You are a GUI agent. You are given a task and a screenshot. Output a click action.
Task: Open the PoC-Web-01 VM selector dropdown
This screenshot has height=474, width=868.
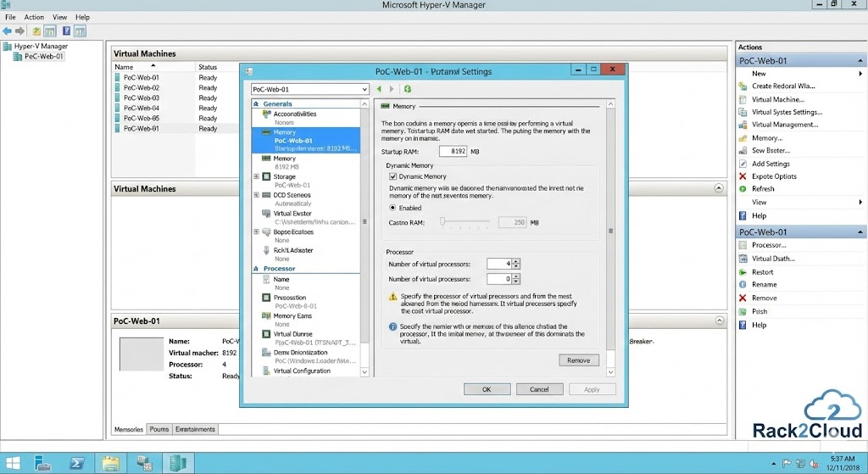(x=364, y=89)
